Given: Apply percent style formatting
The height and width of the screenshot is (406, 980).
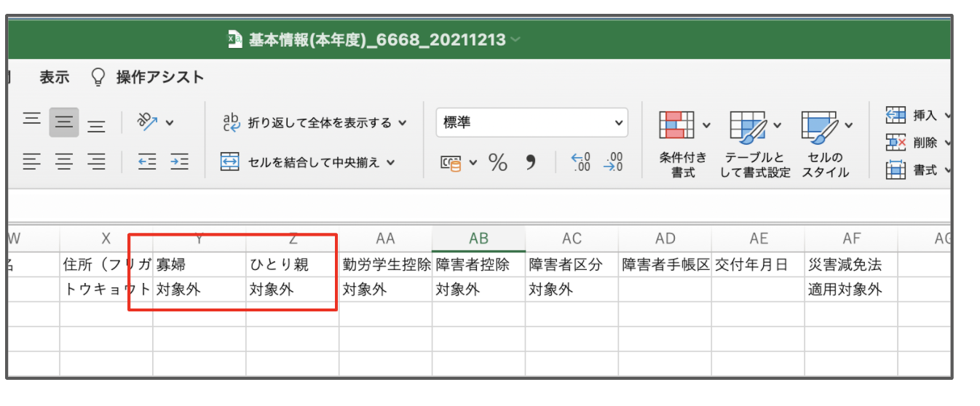Looking at the screenshot, I should point(498,162).
